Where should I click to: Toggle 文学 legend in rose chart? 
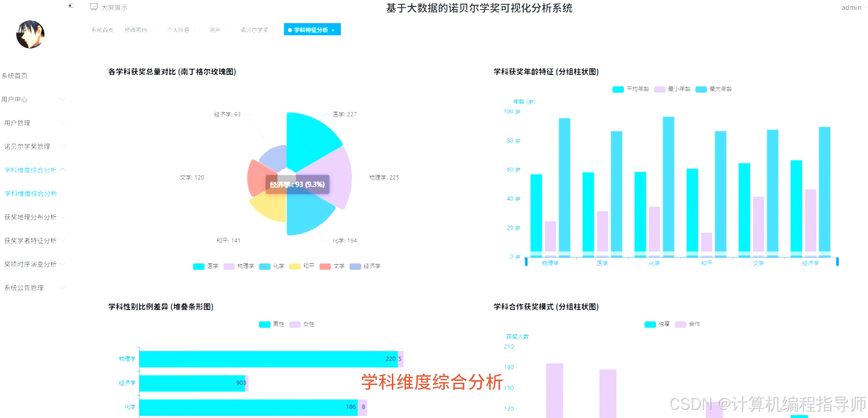332,266
